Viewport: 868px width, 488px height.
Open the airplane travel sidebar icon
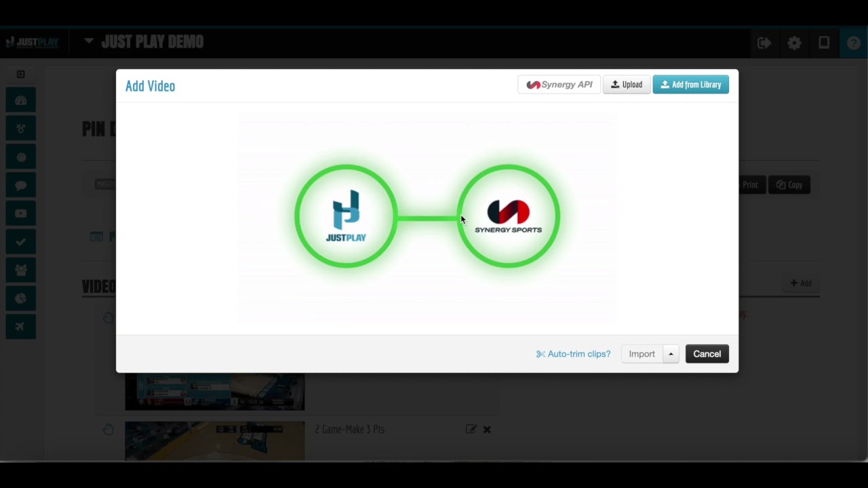click(x=21, y=327)
